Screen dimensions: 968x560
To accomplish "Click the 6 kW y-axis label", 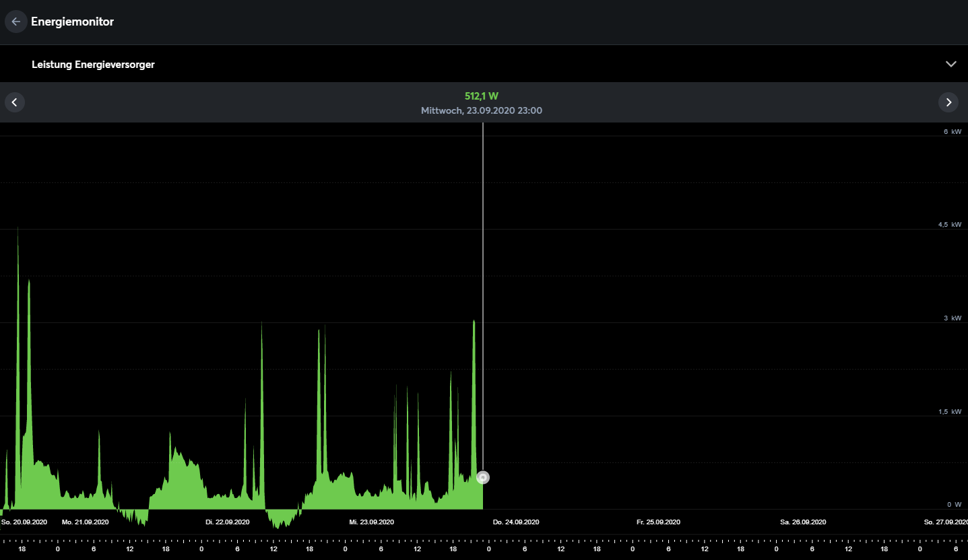I will 952,132.
